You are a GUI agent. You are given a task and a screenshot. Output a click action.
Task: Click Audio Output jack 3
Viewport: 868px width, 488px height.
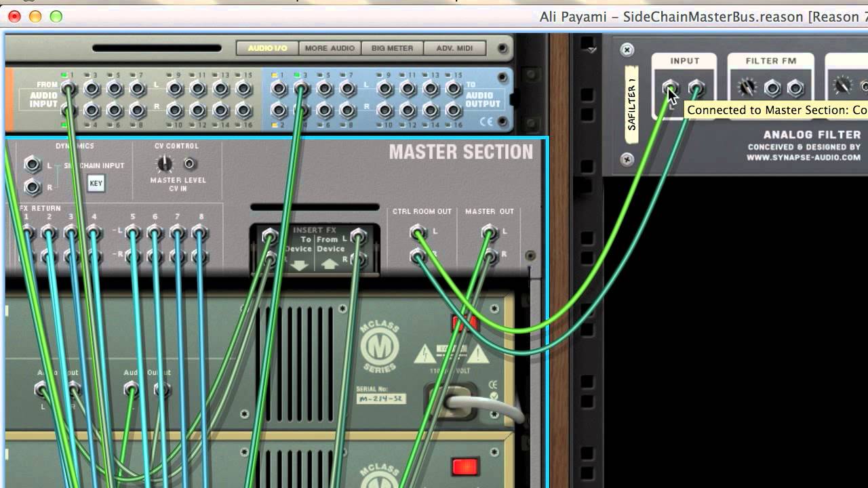302,88
